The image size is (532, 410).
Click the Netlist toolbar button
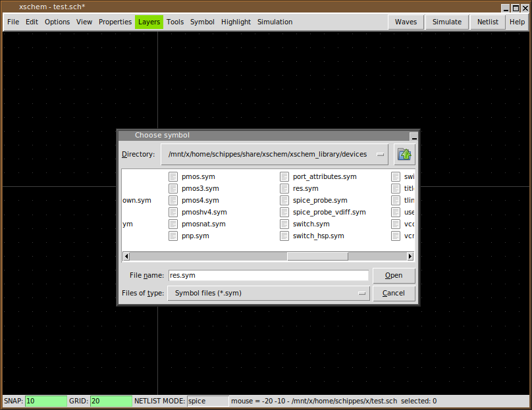[488, 22]
